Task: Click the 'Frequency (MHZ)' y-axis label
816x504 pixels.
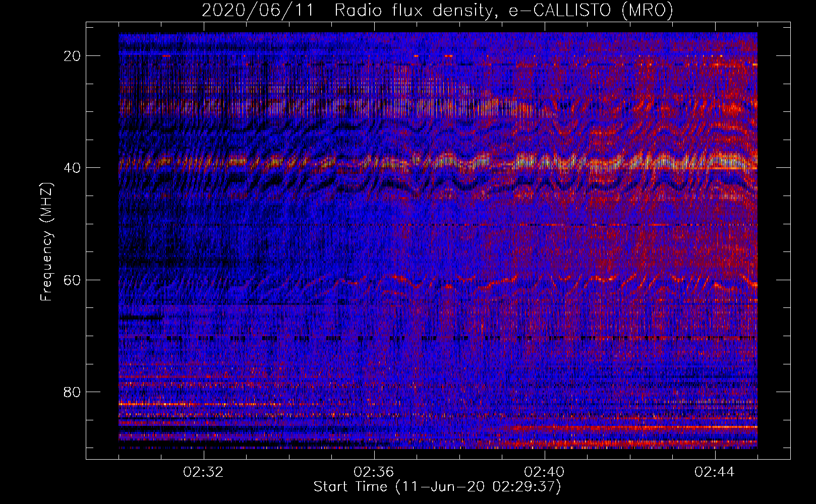Action: coord(46,242)
